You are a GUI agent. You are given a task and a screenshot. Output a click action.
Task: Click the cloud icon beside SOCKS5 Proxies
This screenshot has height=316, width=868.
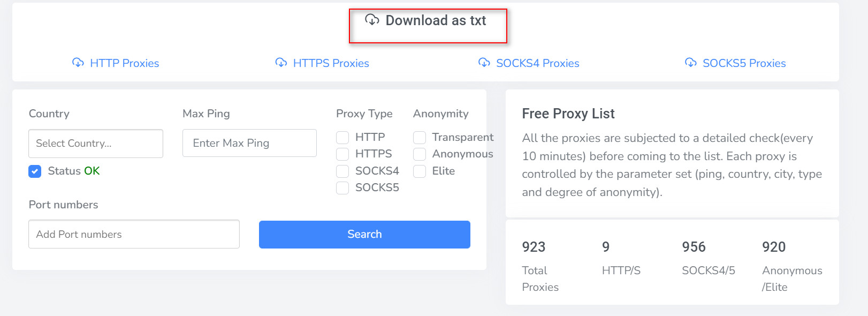click(691, 63)
